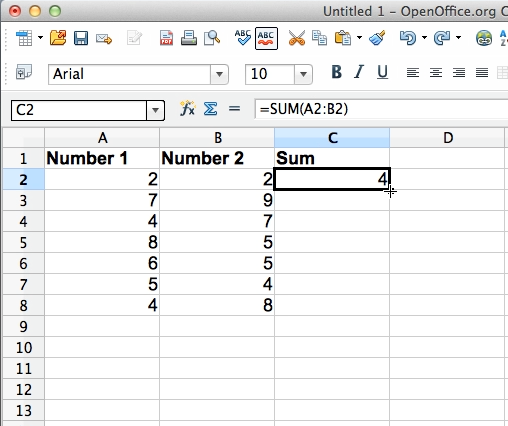Open the Function Wizard icon
Image resolution: width=508 pixels, height=426 pixels.
click(x=188, y=108)
